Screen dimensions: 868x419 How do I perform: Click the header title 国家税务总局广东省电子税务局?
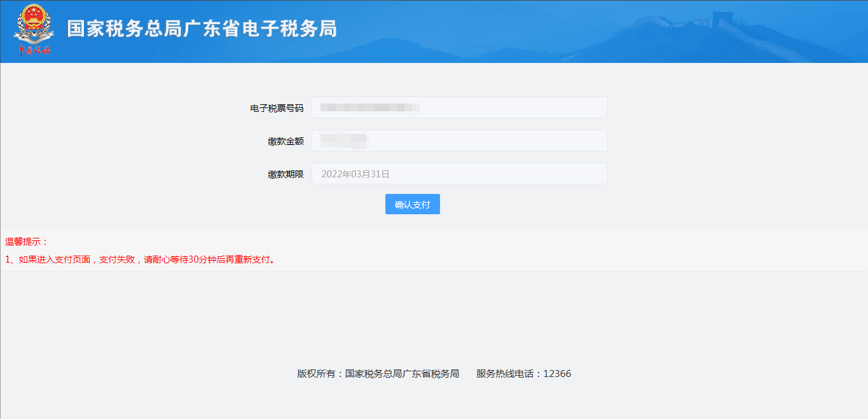(x=202, y=29)
